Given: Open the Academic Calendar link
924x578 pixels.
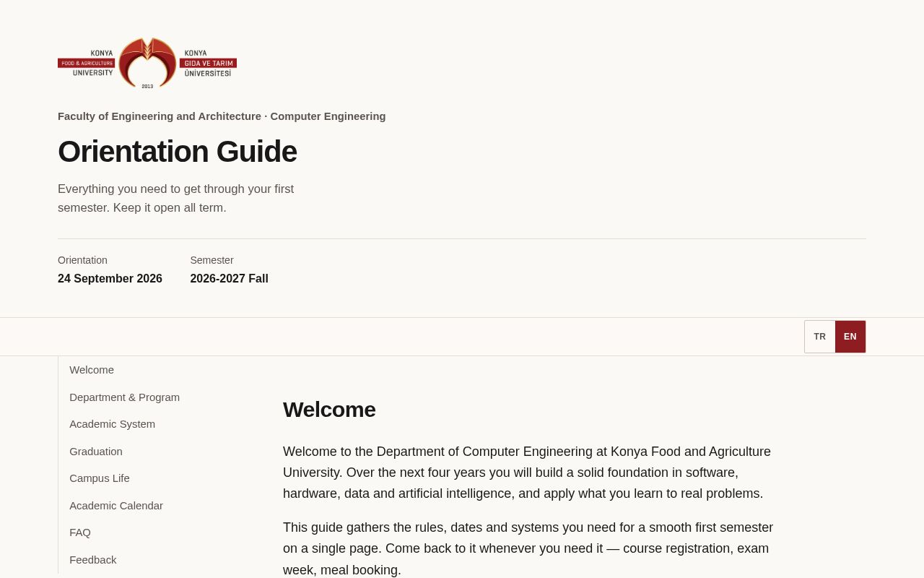Looking at the screenshot, I should [x=116, y=506].
